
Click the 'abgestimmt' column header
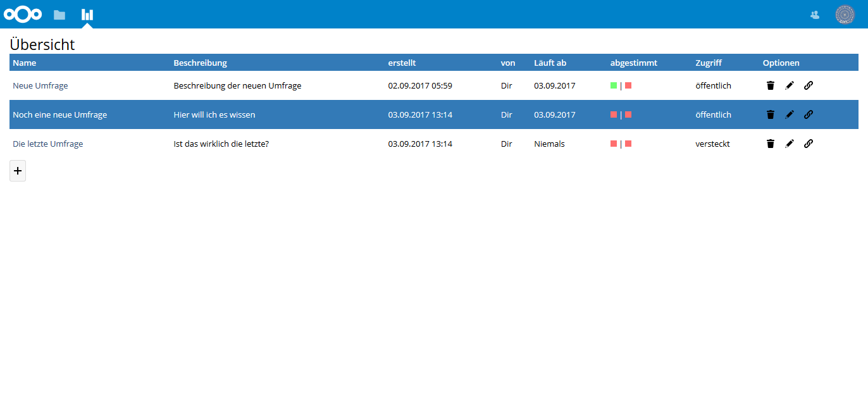tap(634, 63)
